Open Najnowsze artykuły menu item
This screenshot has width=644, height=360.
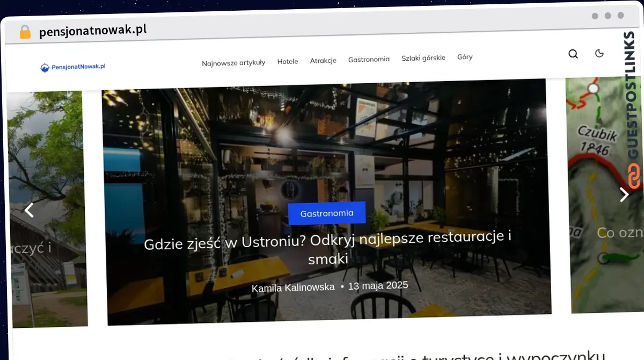pos(233,63)
